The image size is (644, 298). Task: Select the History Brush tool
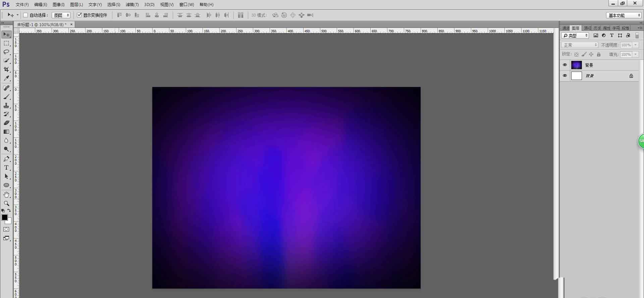pos(6,114)
